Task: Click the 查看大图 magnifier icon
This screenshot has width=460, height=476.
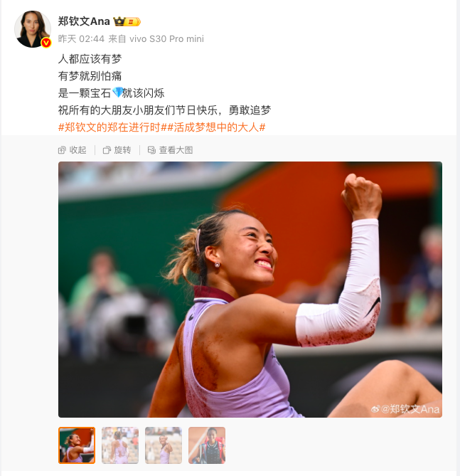Action: click(x=151, y=150)
